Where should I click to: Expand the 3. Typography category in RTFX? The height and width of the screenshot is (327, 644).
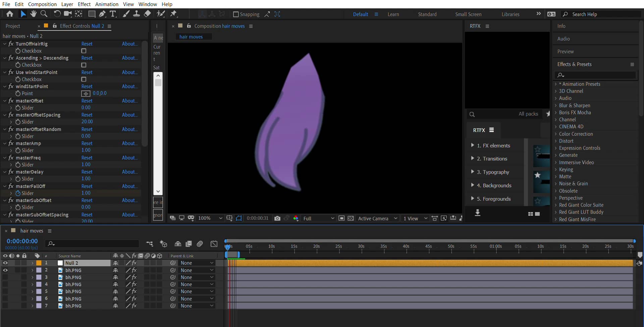click(x=473, y=172)
